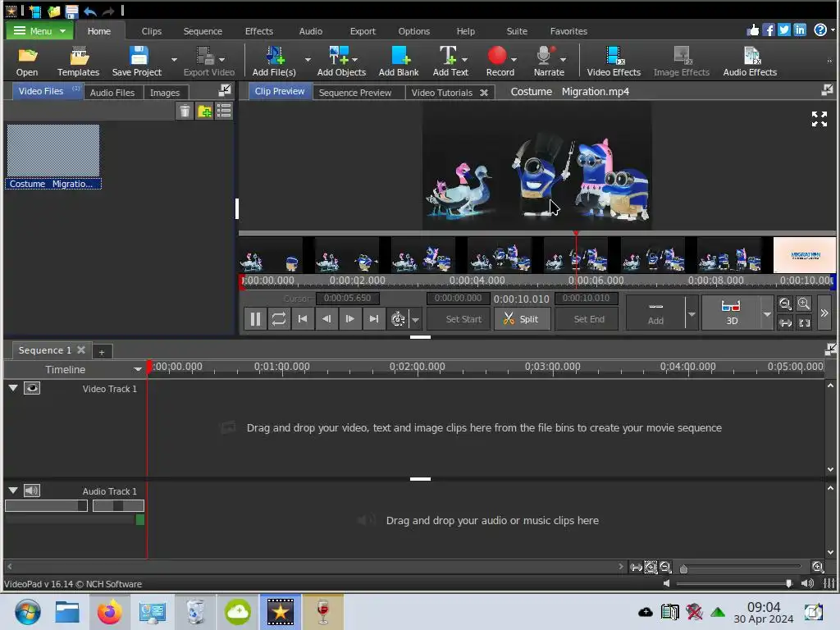The width and height of the screenshot is (840, 630).
Task: Open the Templates tool
Action: pos(78,61)
